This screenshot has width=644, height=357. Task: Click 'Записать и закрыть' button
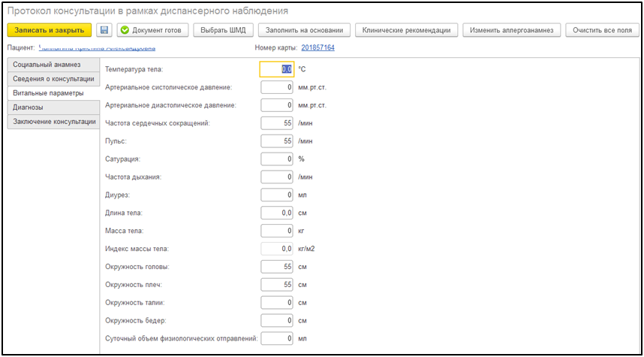[x=50, y=30]
